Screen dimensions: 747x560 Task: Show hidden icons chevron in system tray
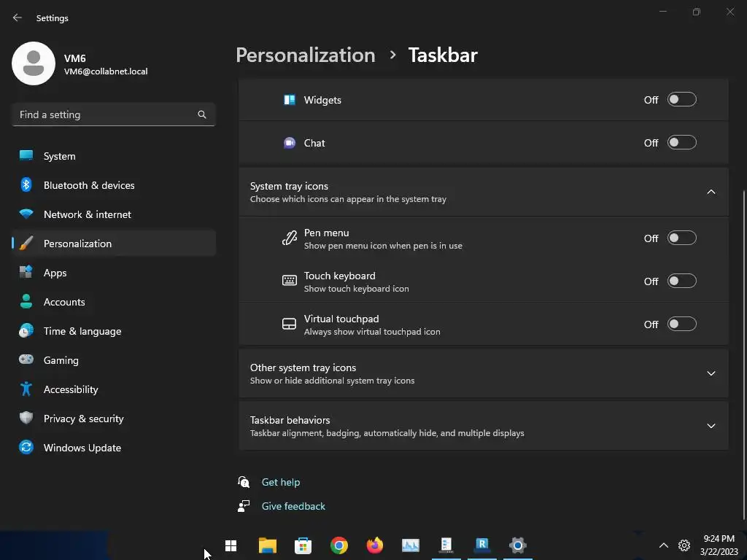click(x=663, y=545)
